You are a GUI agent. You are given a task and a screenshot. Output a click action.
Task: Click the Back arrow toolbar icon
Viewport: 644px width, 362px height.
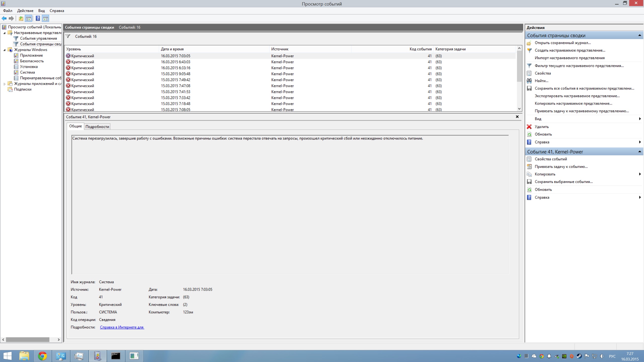pos(4,18)
